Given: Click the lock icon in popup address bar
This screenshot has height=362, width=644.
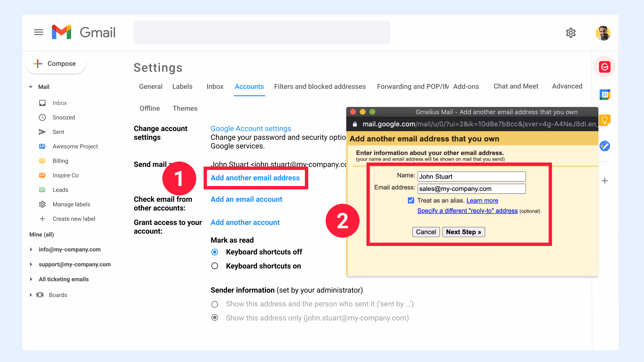Looking at the screenshot, I should tap(355, 124).
